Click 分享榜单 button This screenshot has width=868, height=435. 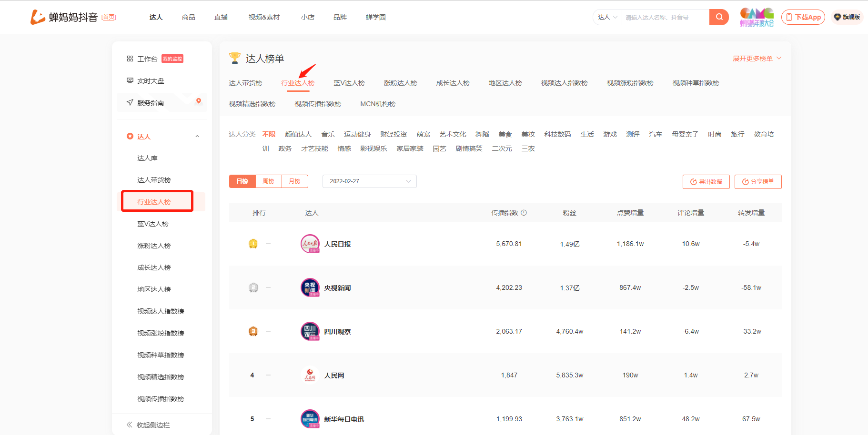pyautogui.click(x=758, y=182)
